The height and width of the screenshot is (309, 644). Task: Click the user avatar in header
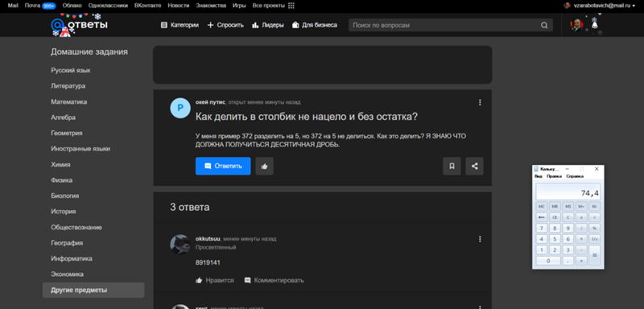tap(576, 25)
